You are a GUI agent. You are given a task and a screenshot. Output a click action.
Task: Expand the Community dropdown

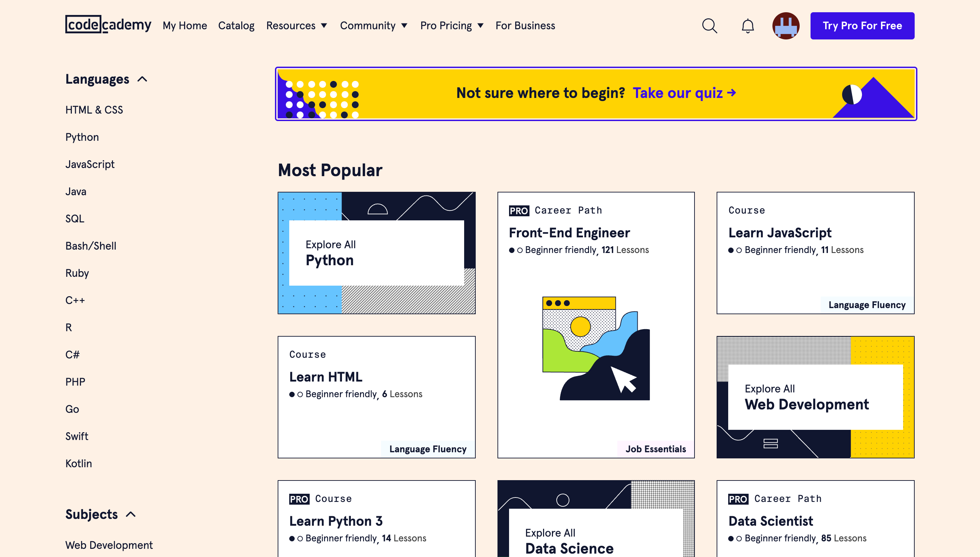pyautogui.click(x=374, y=26)
